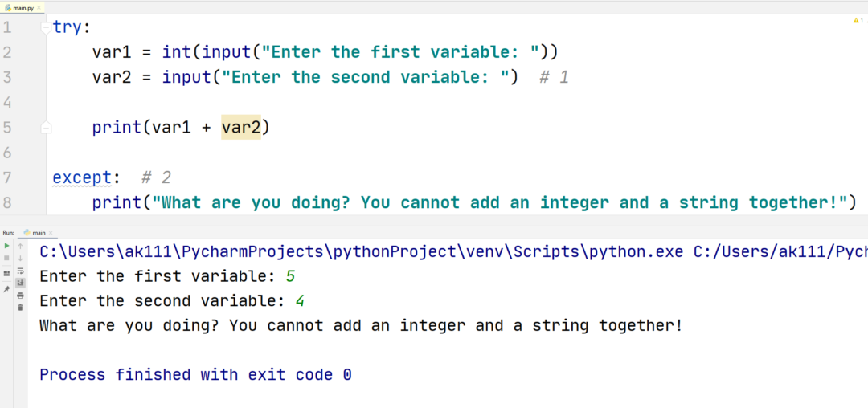The height and width of the screenshot is (408, 868).
Task: Toggle Soft-Wrap for console output
Action: pos(21,271)
